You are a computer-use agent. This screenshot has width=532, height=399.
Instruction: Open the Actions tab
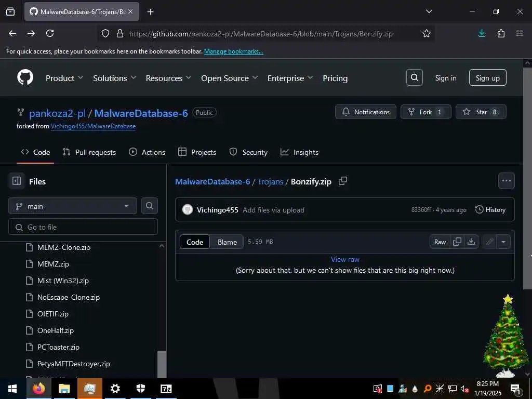[x=147, y=152]
